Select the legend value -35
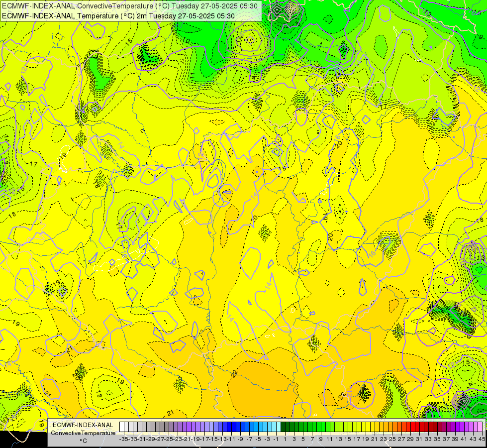 [x=124, y=439]
